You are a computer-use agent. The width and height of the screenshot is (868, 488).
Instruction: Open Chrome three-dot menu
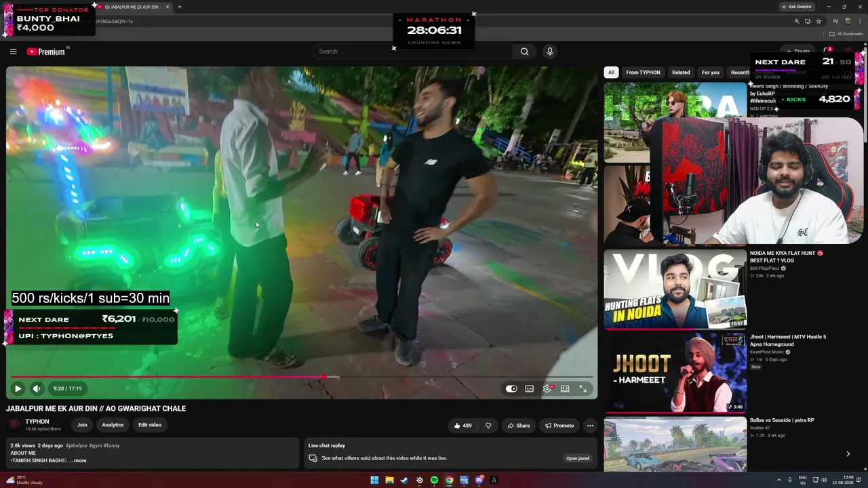click(x=859, y=21)
